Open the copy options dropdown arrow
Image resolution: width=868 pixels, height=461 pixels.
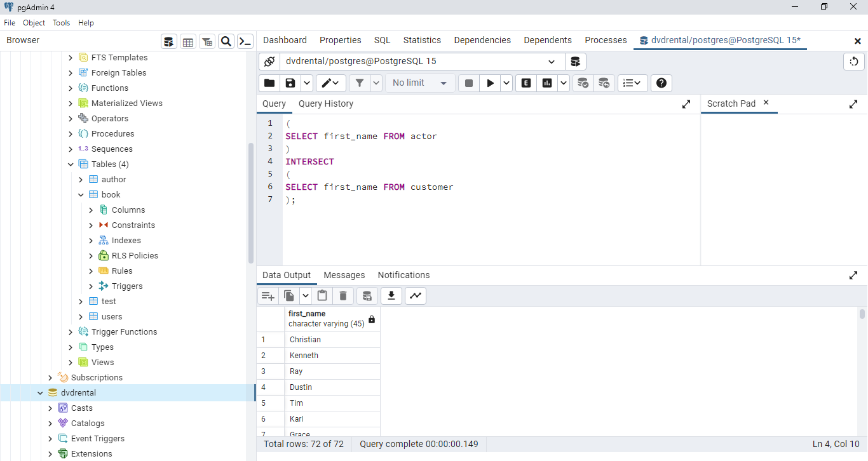point(306,296)
